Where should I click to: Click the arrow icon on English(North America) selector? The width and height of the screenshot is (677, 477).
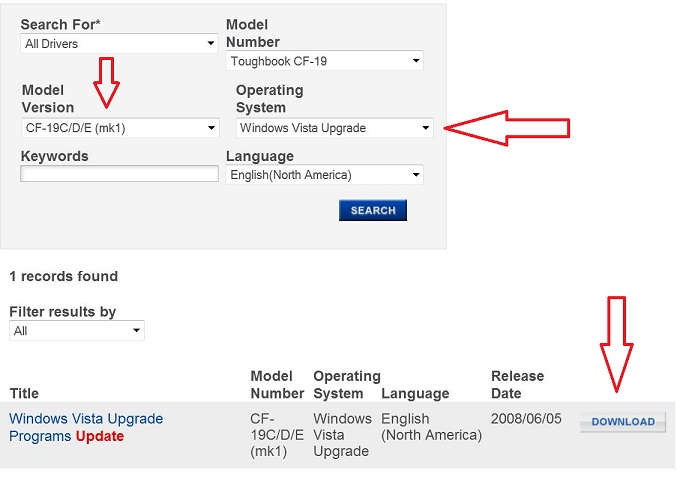[415, 175]
